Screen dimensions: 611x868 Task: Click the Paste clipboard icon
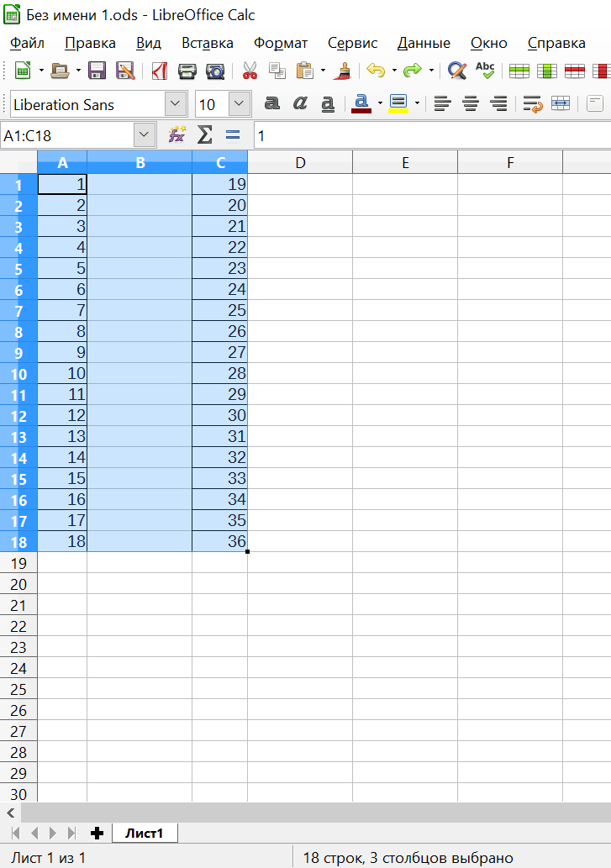pyautogui.click(x=305, y=71)
